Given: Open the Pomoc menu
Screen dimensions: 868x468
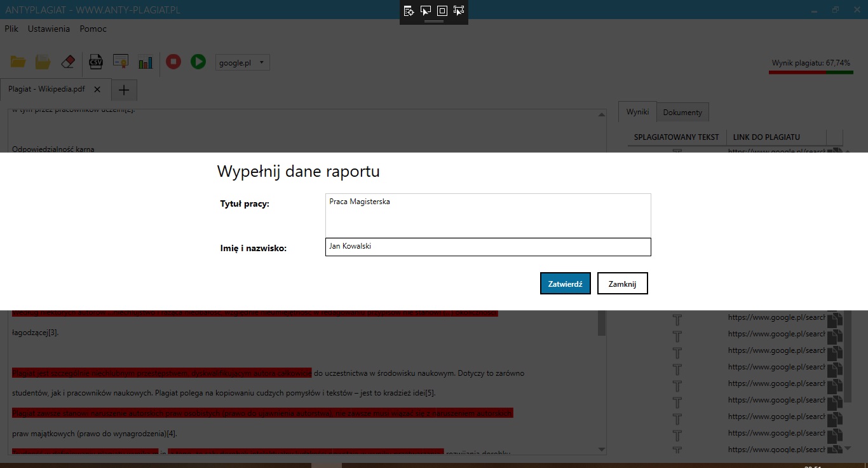Looking at the screenshot, I should click(x=93, y=29).
